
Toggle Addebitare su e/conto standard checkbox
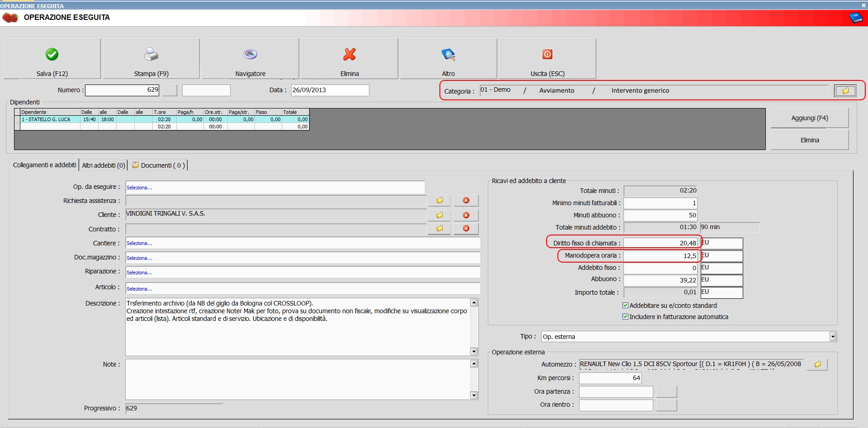pos(626,306)
